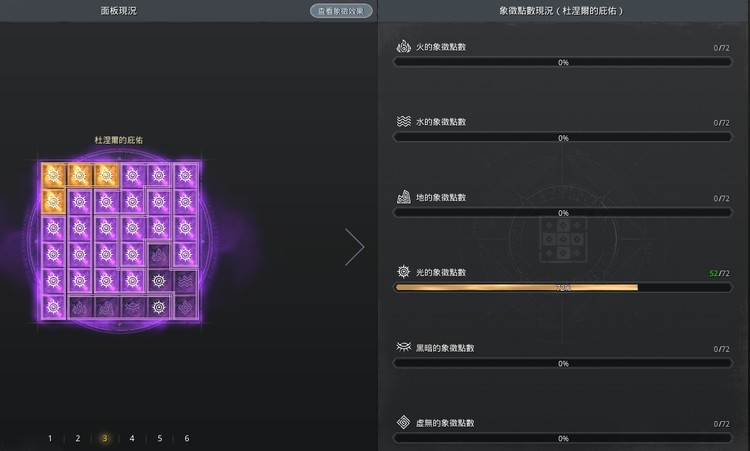Viewport: 750px width, 451px height.
Task: Switch to panel page 4
Action: coord(131,438)
